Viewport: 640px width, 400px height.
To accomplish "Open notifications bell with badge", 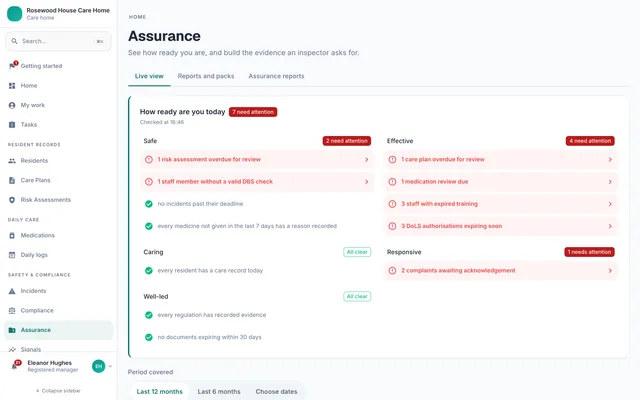I will (15, 365).
